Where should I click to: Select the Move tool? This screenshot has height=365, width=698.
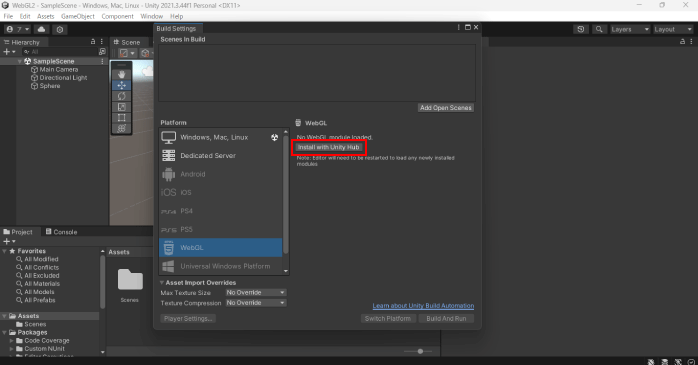tap(121, 85)
